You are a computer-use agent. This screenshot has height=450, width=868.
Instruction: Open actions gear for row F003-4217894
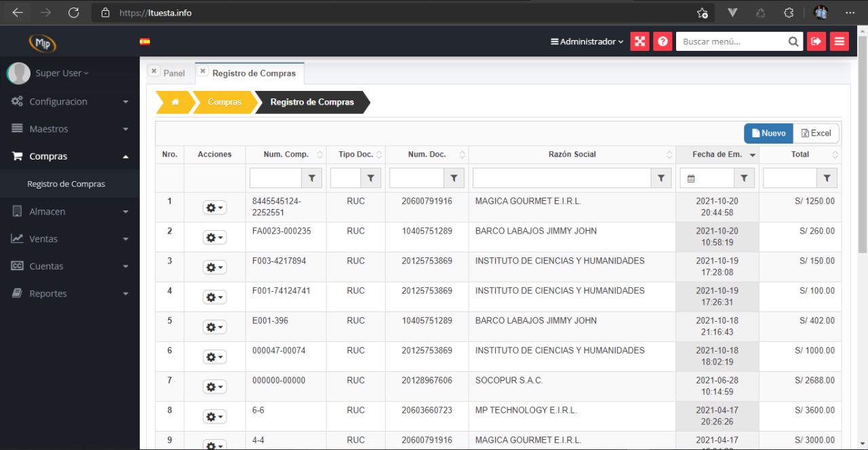(x=214, y=267)
